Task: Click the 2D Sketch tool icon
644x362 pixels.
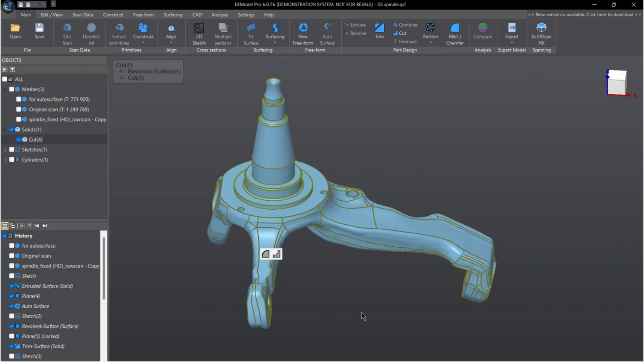Action: tap(199, 28)
